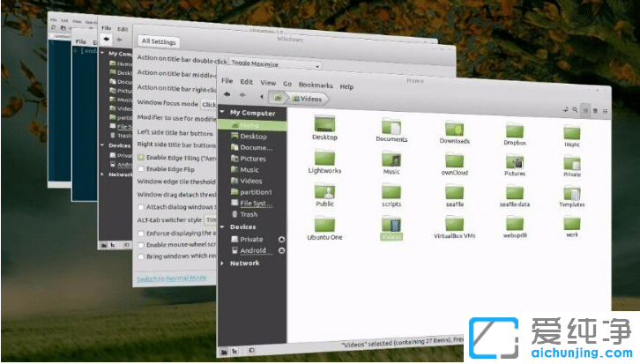
Task: Select the VirtualBox VMs folder
Action: pyautogui.click(x=454, y=223)
